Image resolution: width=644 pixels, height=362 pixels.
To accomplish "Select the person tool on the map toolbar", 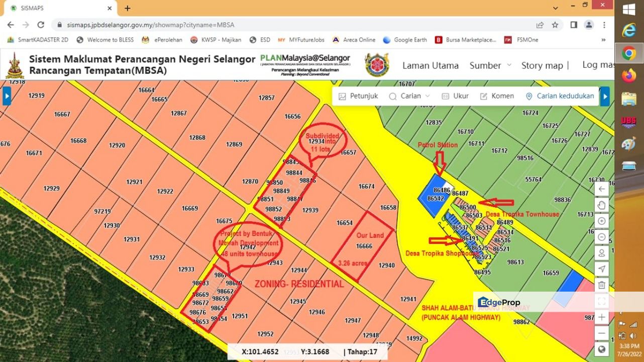I will [602, 253].
